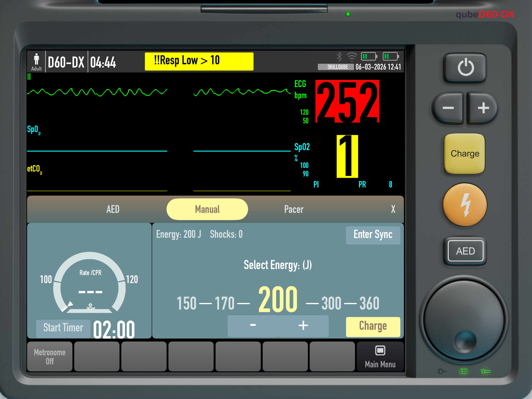Click the green battery charging indicator

point(463,371)
